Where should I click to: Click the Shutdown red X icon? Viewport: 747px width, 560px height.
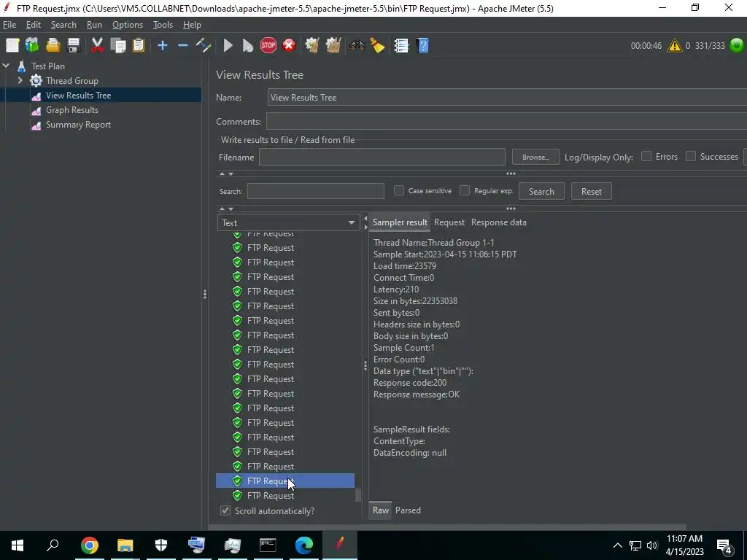point(289,46)
